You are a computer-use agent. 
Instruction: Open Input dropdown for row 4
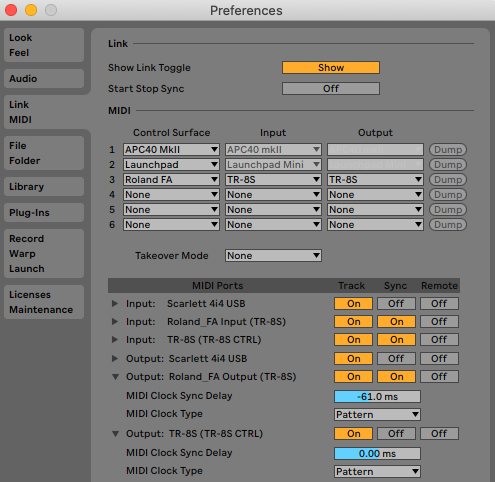tap(273, 195)
